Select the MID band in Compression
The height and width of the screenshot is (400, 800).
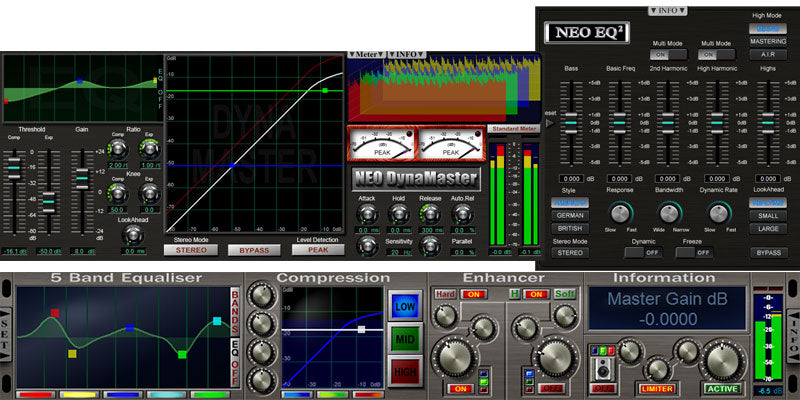[x=405, y=339]
